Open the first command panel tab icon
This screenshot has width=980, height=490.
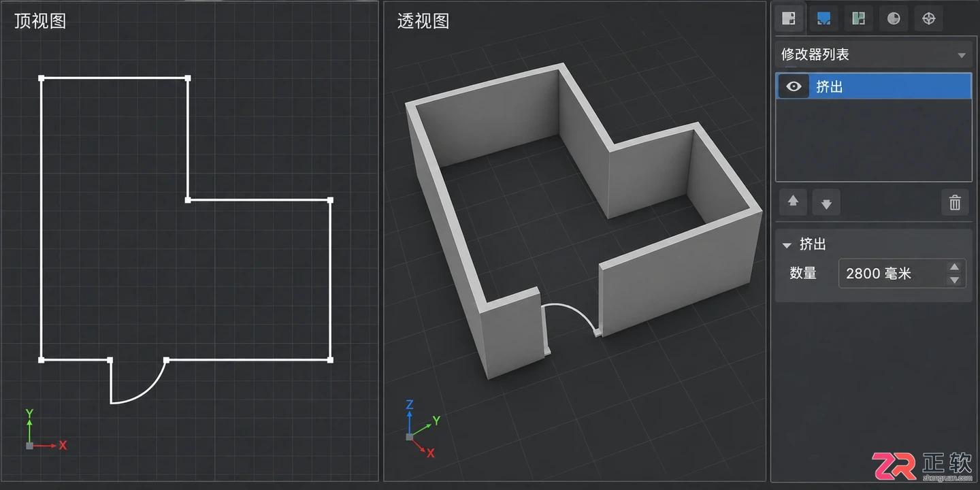(x=789, y=18)
